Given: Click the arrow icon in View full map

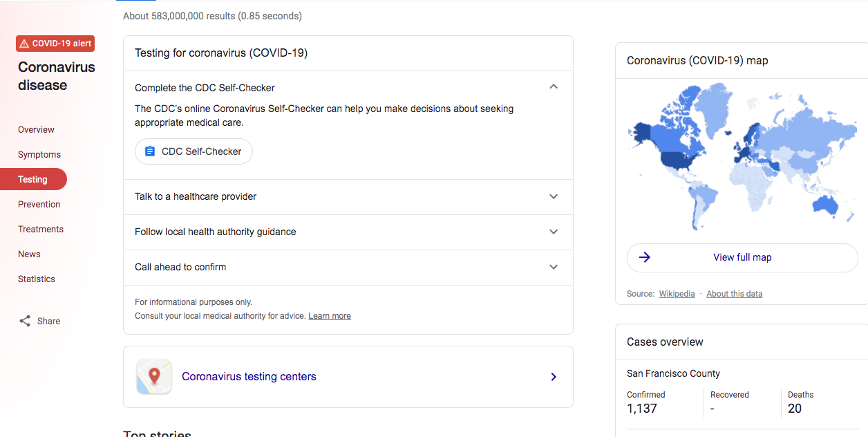Looking at the screenshot, I should (645, 257).
